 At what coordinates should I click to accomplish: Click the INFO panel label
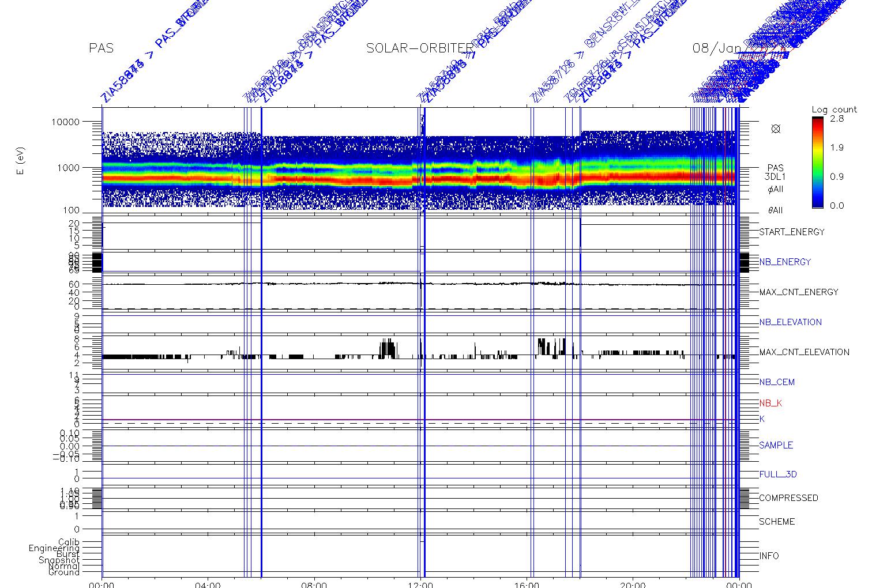click(769, 556)
